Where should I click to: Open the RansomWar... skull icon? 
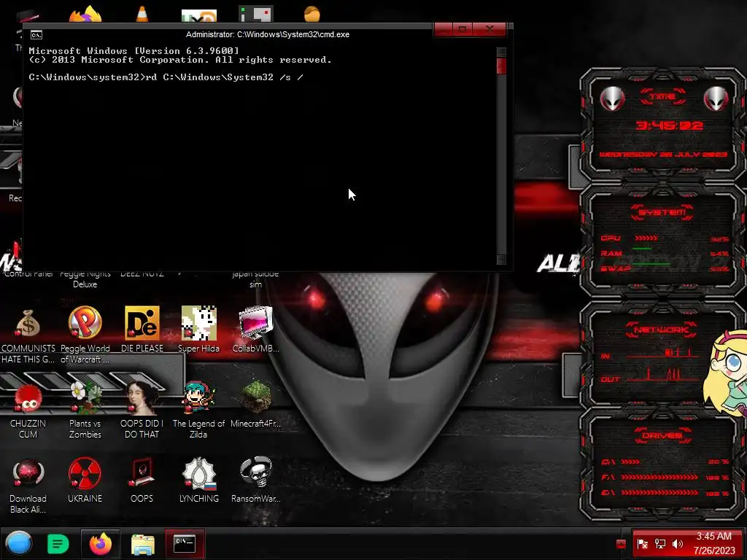click(256, 481)
